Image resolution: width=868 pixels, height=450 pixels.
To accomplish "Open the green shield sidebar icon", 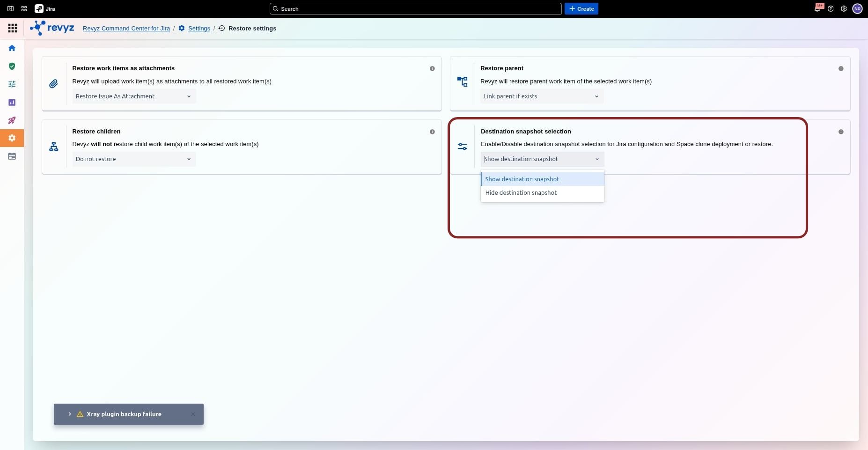I will pyautogui.click(x=12, y=66).
